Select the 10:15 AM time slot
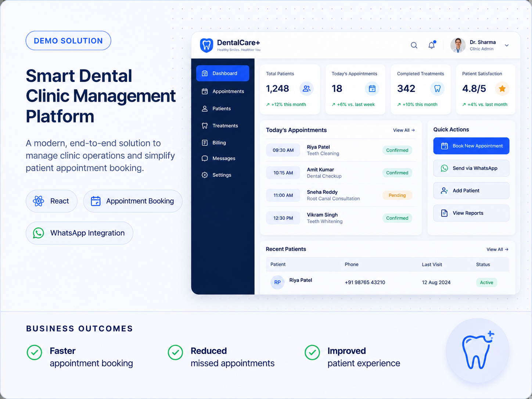 click(x=283, y=173)
